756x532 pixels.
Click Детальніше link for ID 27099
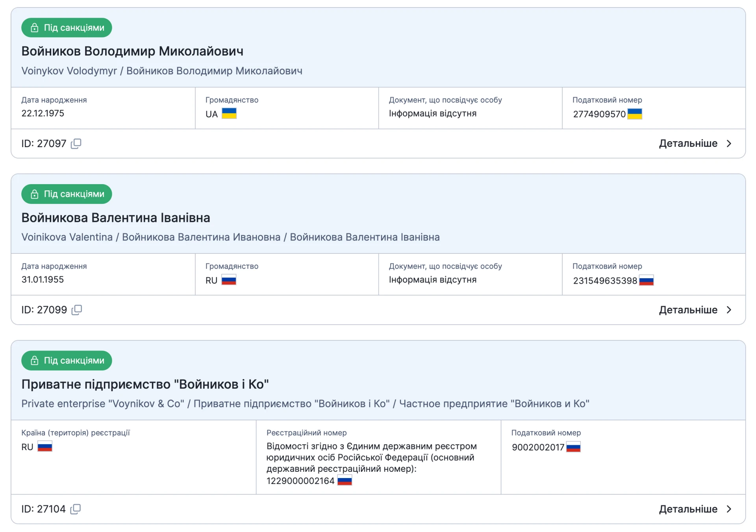pyautogui.click(x=688, y=310)
